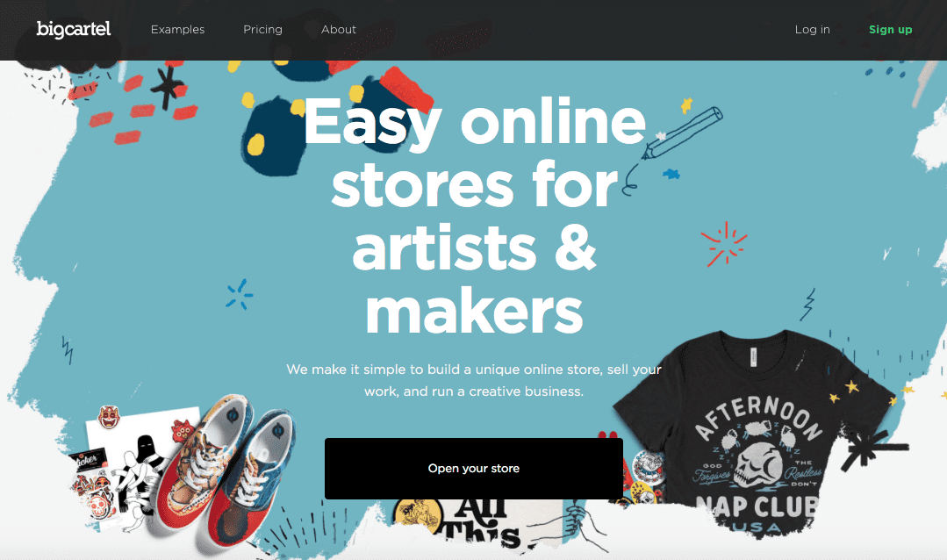947x560 pixels.
Task: Open the About page
Action: 338,29
